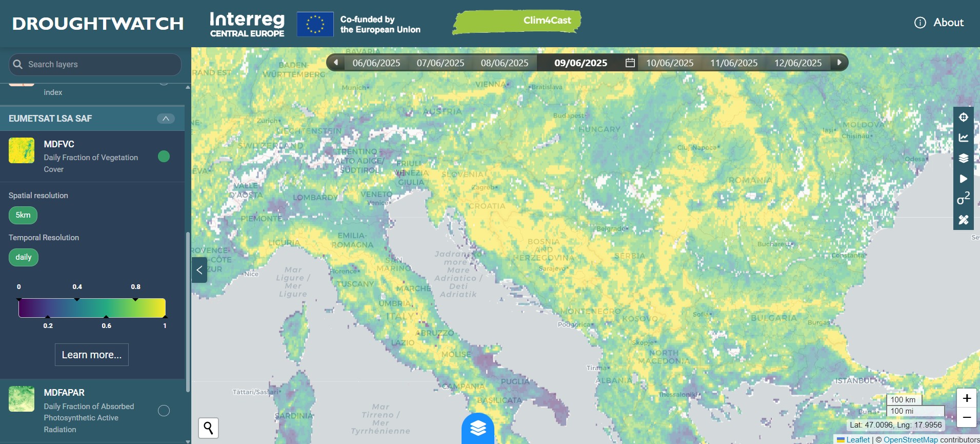Open the About link in the header
The width and height of the screenshot is (980, 444).
point(939,23)
